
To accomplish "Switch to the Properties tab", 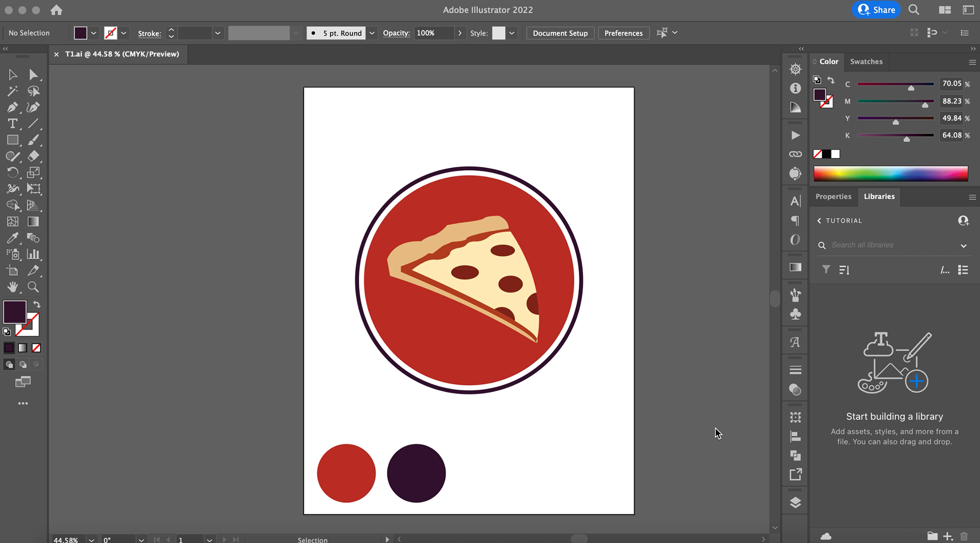I will tap(834, 196).
